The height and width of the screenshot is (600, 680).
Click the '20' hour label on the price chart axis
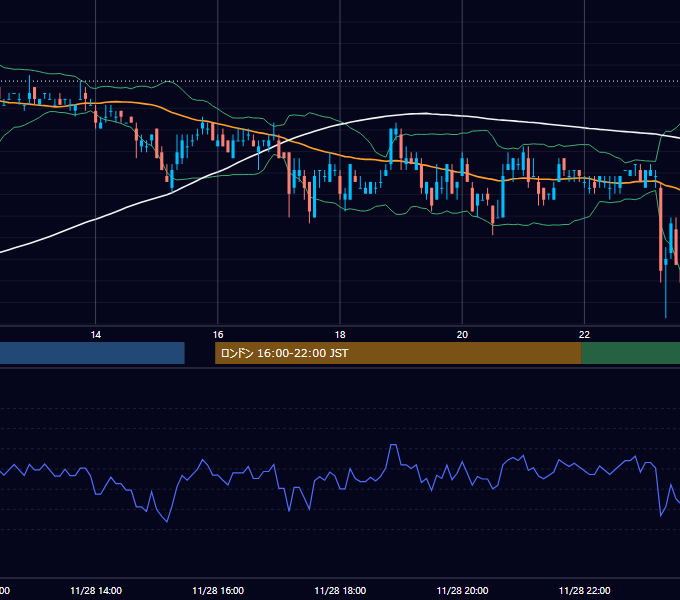coord(462,335)
